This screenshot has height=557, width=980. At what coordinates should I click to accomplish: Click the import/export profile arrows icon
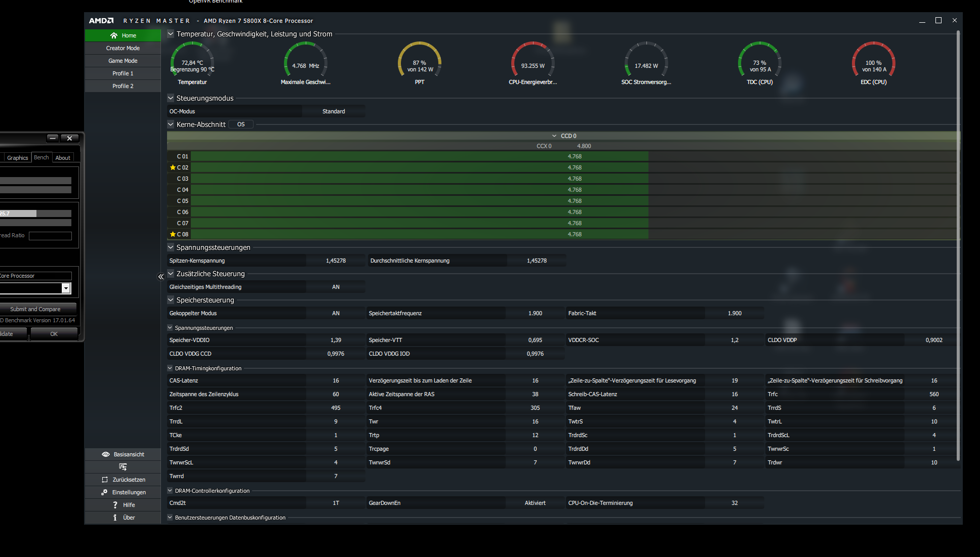(123, 467)
